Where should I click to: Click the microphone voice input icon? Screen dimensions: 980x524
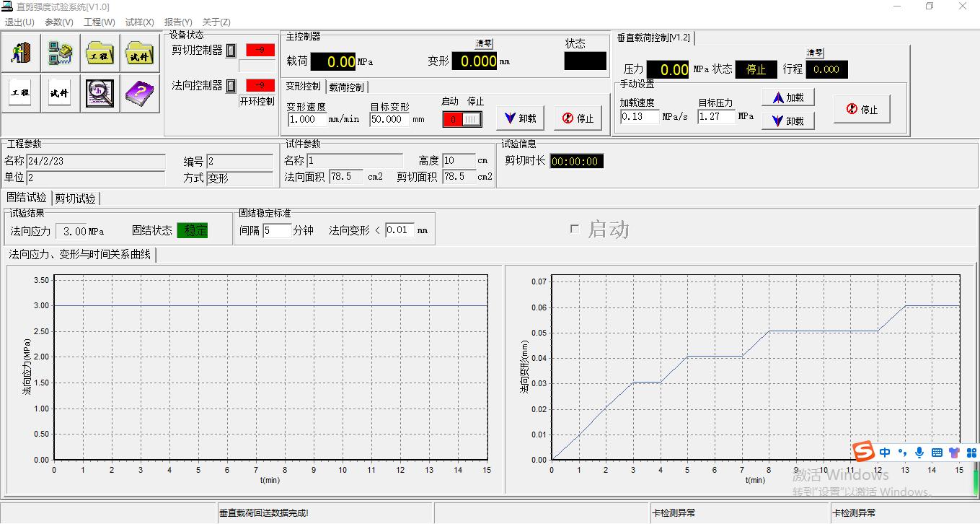point(919,453)
